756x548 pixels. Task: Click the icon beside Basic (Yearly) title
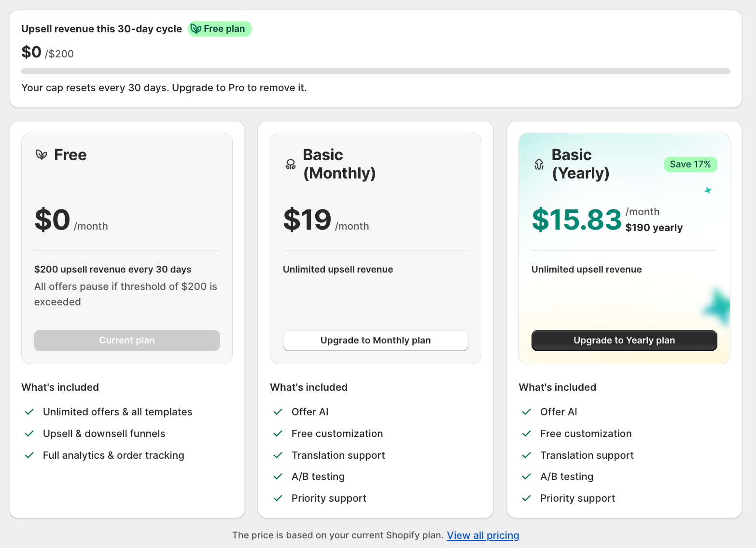[x=539, y=164]
